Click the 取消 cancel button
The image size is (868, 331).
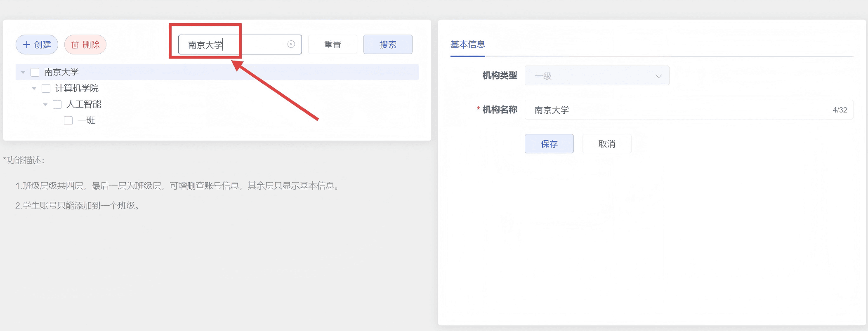606,144
